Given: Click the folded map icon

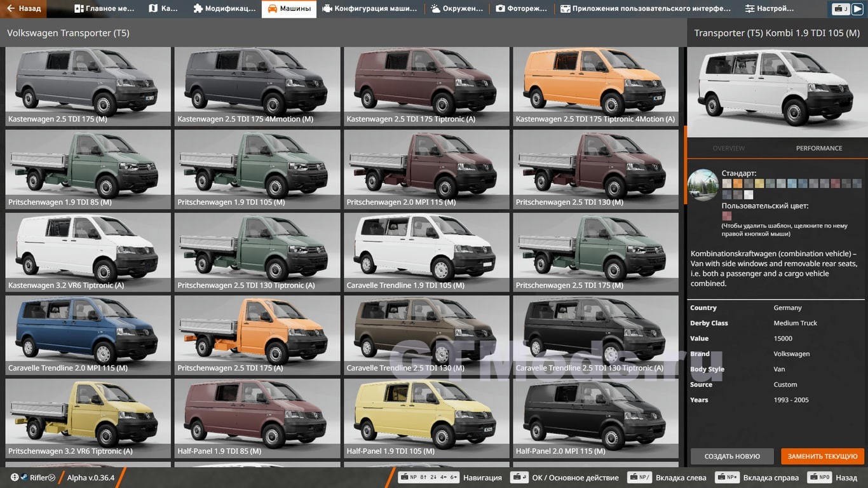Looking at the screenshot, I should tap(153, 9).
